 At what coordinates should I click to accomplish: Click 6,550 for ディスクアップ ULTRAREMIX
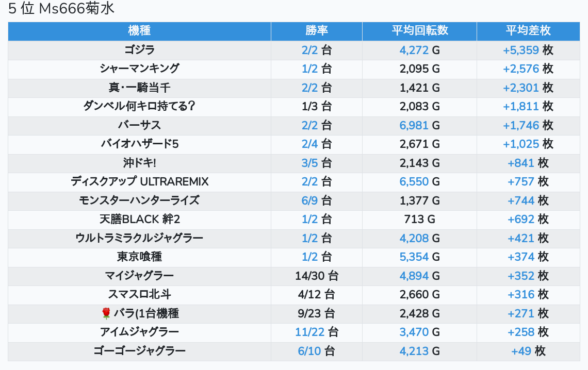(x=414, y=181)
